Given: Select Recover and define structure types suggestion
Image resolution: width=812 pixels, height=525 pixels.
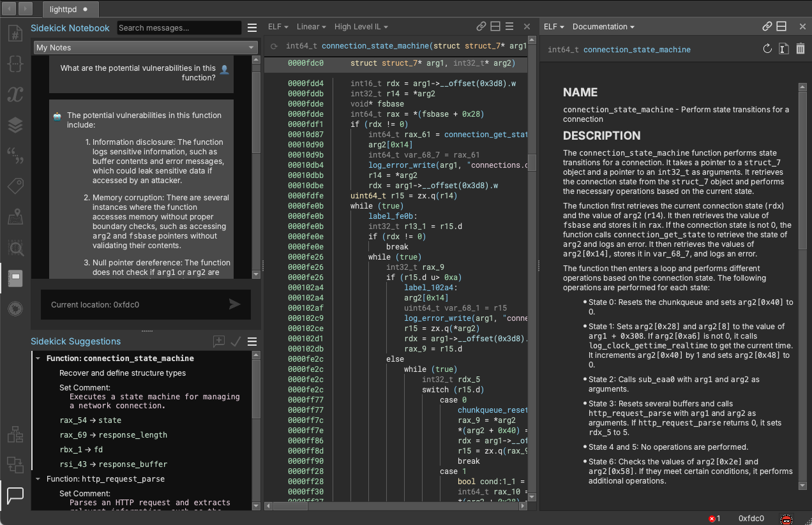Looking at the screenshot, I should (x=123, y=373).
